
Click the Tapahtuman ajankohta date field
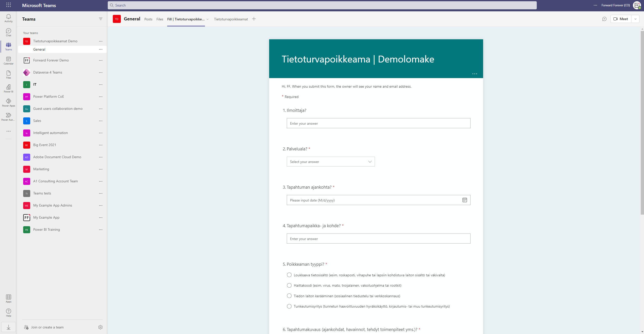(x=378, y=200)
